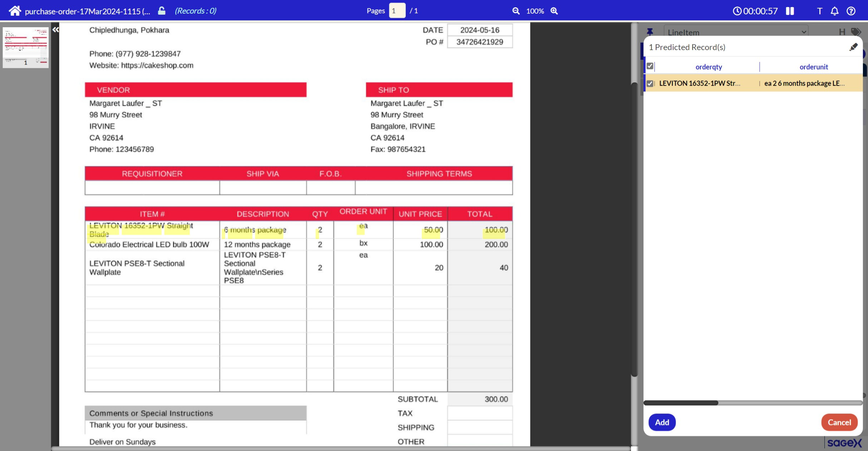Uncheck the LEVITON 16352-1PW record checkbox
Screen dimensions: 868x451
coord(650,83)
